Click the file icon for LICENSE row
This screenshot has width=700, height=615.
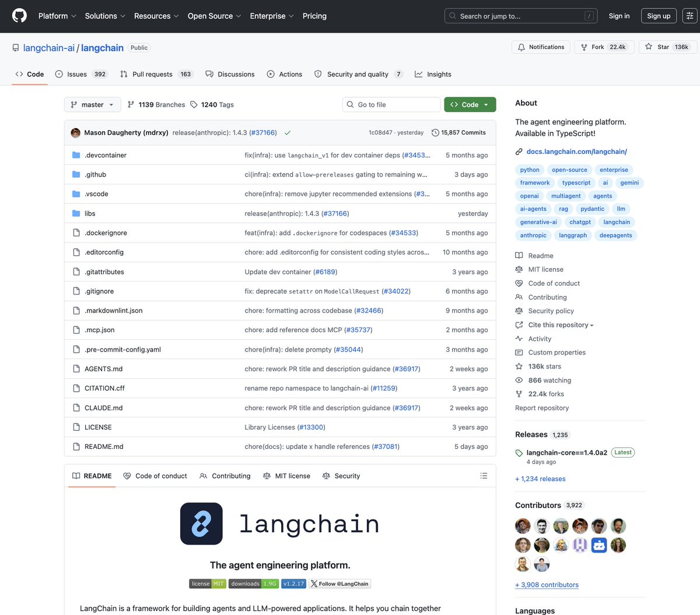coord(76,427)
